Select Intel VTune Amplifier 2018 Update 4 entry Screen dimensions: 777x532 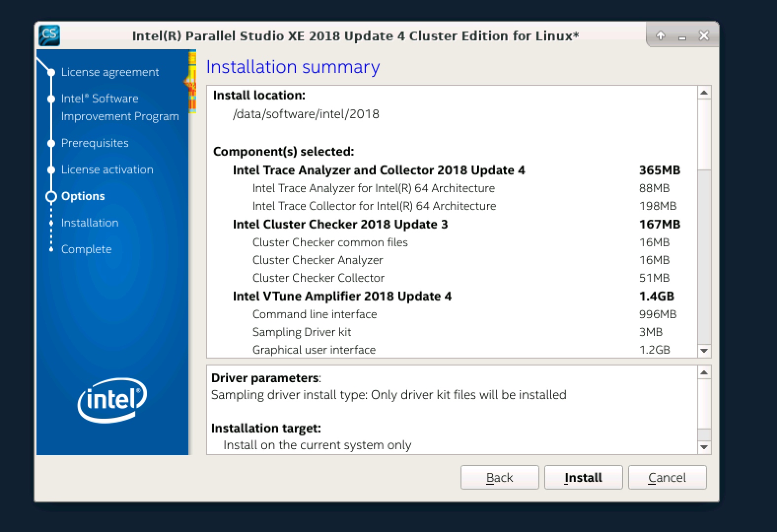pos(342,296)
